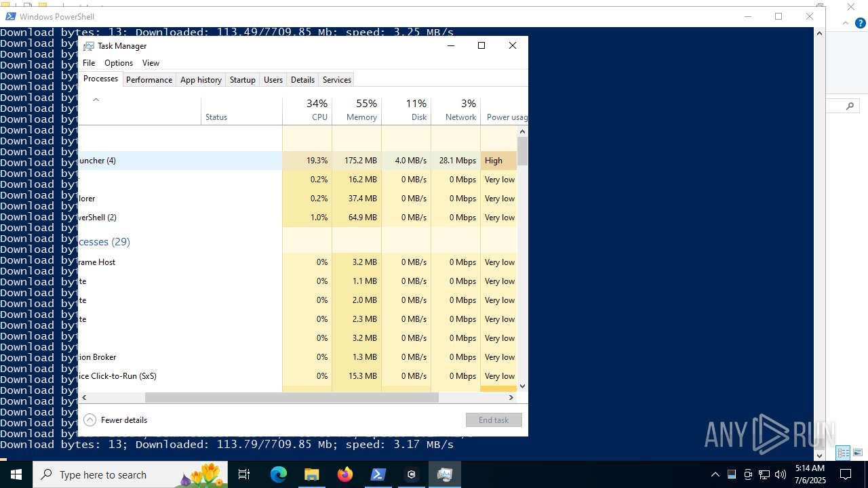Click the taskbar search box
Viewport: 868px width, 488px height.
(132, 474)
